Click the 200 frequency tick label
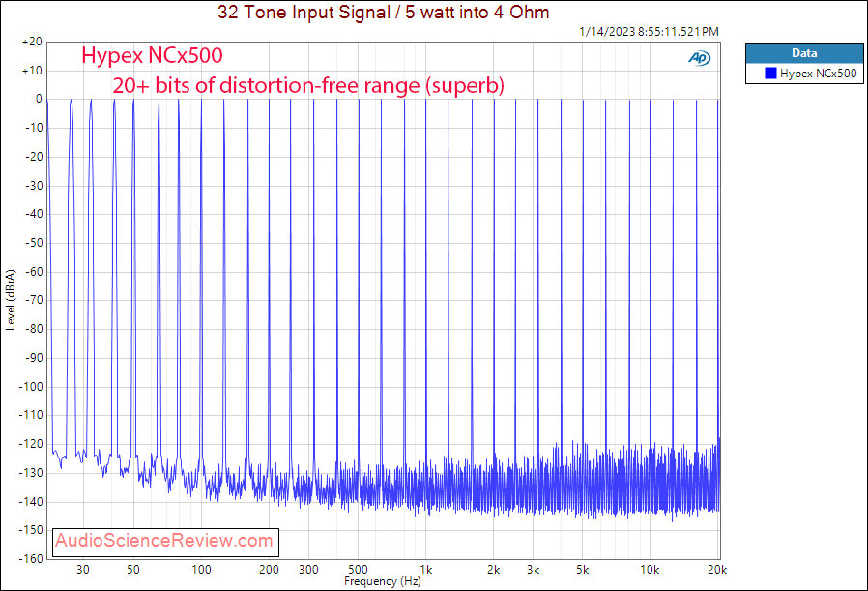The image size is (868, 591). tap(269, 570)
